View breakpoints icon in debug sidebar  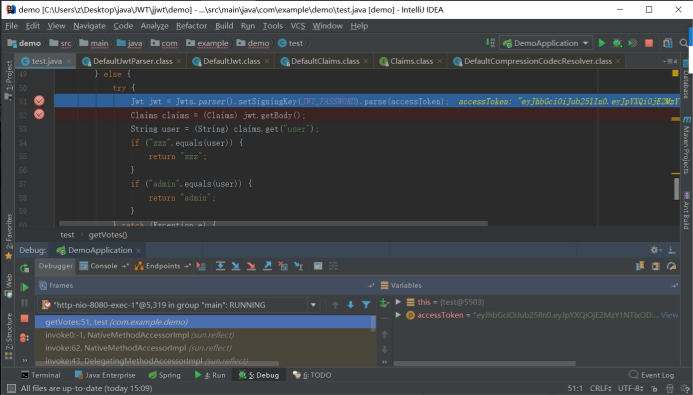[24, 338]
